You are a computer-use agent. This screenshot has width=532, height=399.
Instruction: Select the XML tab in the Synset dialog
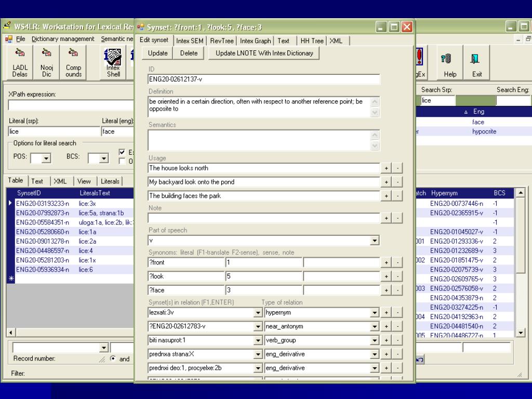coord(336,41)
